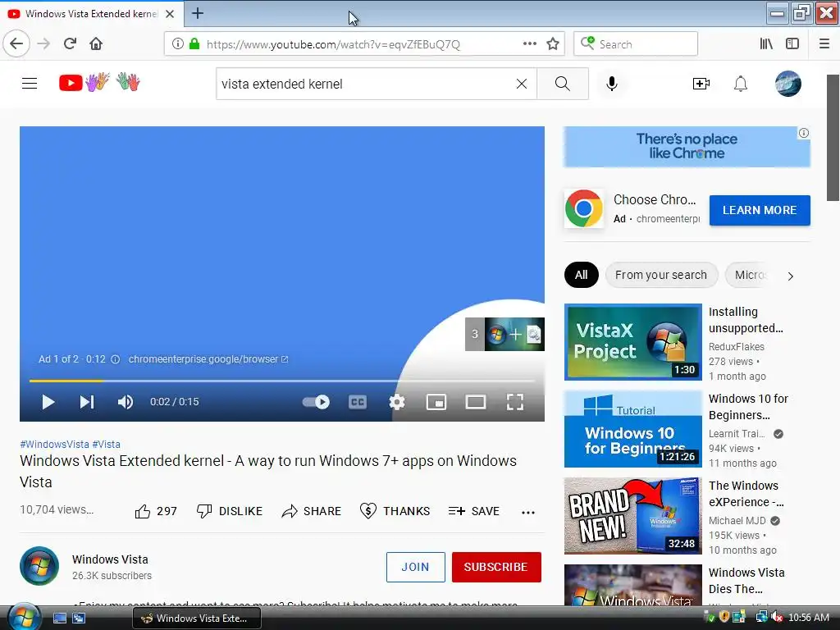Toggle the autoplay switch
The image size is (840, 630).
316,402
